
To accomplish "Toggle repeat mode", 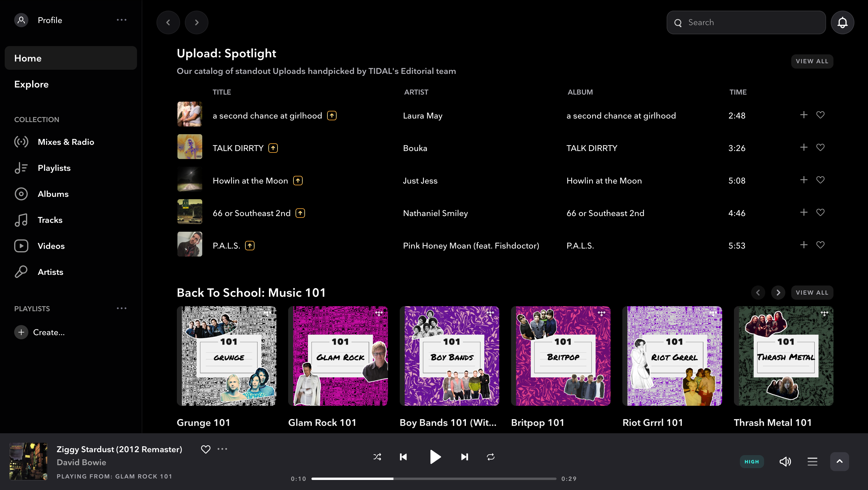I will pos(490,457).
